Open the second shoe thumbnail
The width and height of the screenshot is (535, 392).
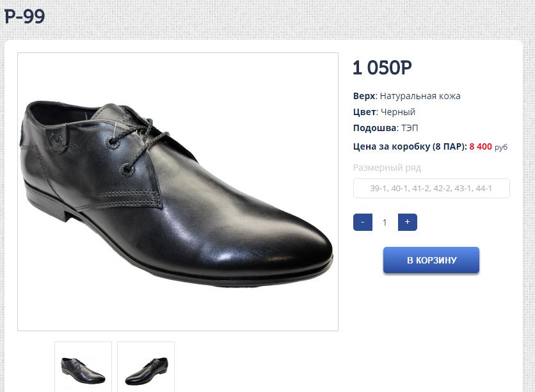pyautogui.click(x=146, y=368)
